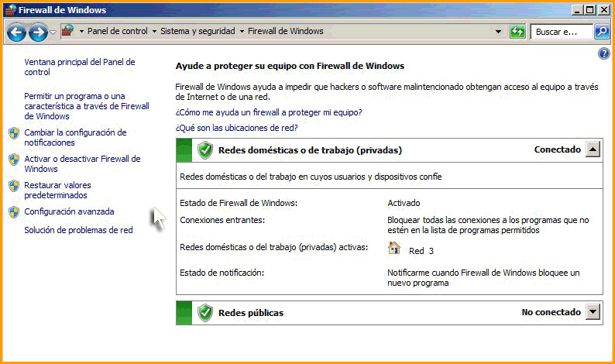The image size is (615, 364).
Task: Open the Configuración avanzada link
Action: tap(69, 211)
